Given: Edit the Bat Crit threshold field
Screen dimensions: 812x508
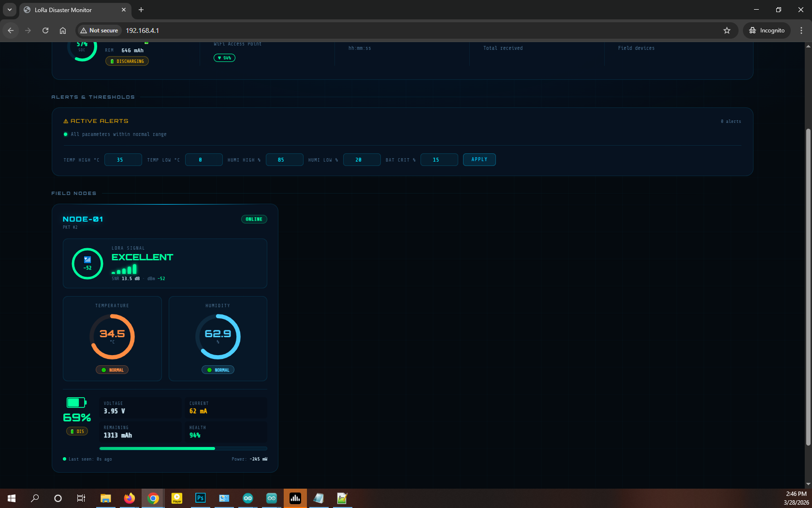Looking at the screenshot, I should tap(439, 160).
